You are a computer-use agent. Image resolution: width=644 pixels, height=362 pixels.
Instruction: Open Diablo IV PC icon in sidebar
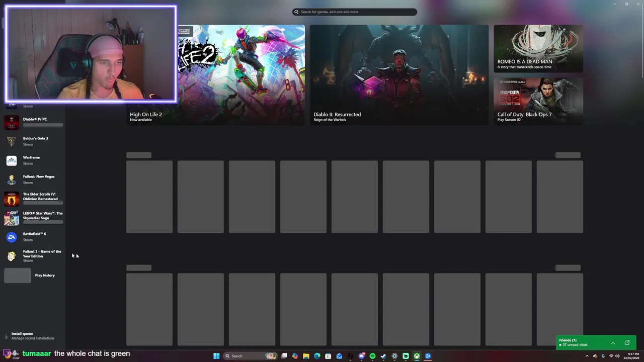(x=12, y=122)
